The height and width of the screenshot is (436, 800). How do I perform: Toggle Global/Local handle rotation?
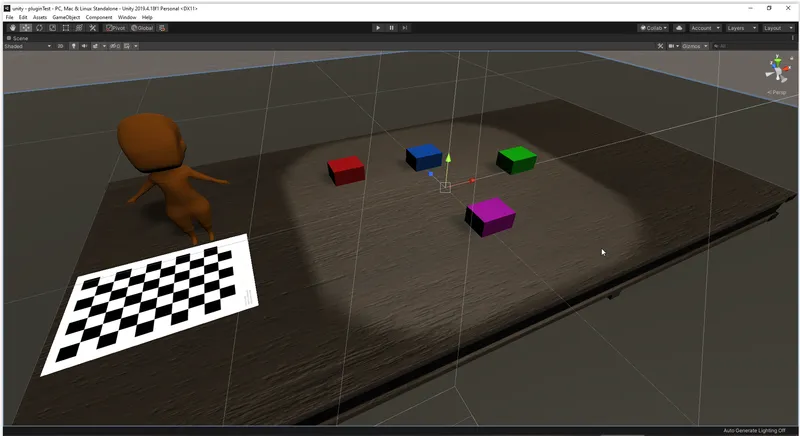click(142, 28)
